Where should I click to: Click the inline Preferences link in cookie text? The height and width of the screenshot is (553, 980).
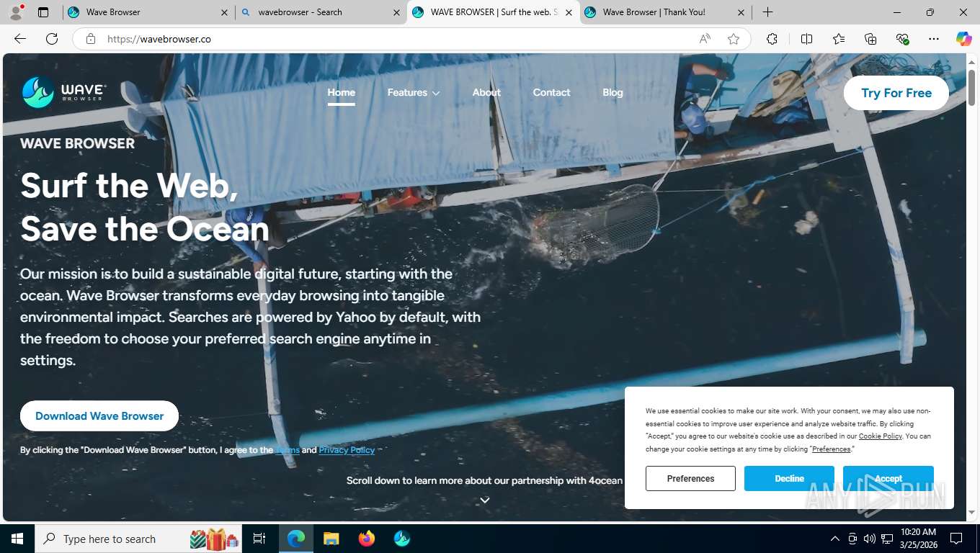tap(832, 449)
